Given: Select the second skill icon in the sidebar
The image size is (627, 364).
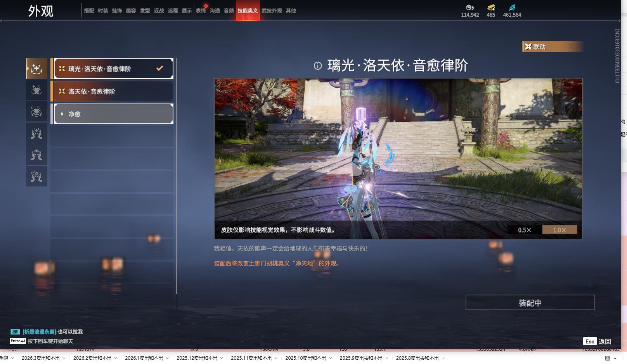Looking at the screenshot, I should point(36,90).
